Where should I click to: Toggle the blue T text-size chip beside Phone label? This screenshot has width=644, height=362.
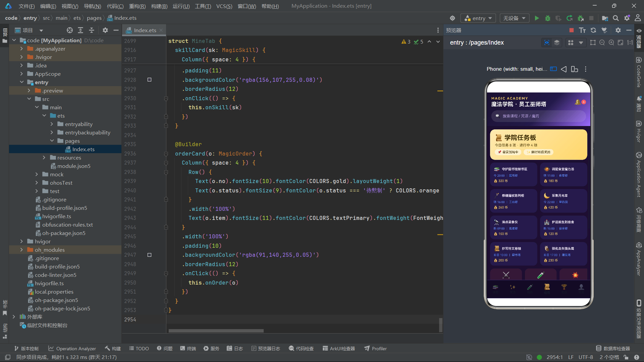(553, 69)
